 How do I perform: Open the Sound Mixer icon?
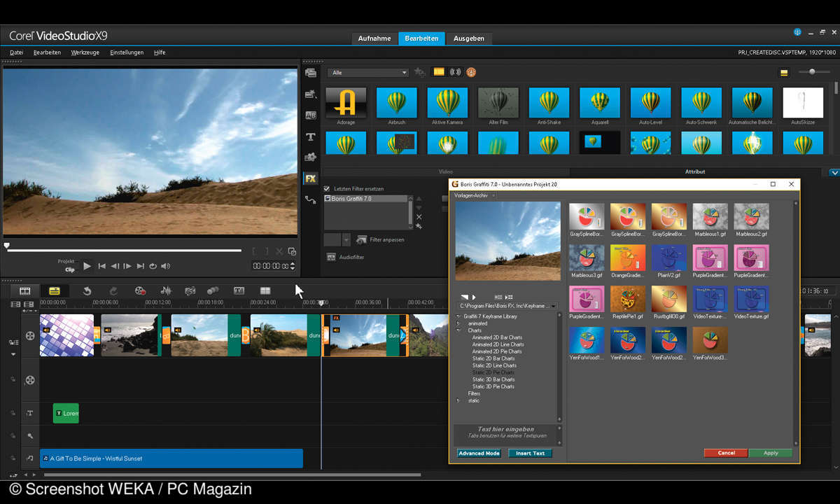pos(166,290)
